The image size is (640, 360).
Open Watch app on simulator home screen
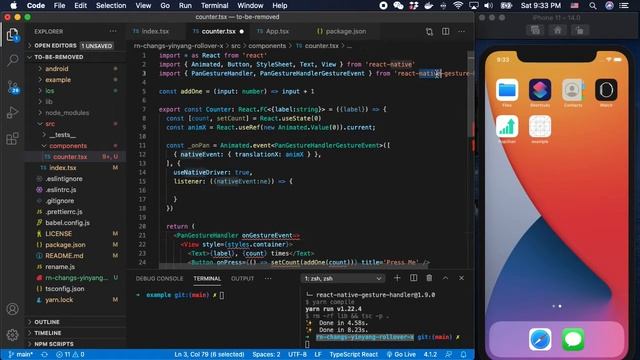606,90
